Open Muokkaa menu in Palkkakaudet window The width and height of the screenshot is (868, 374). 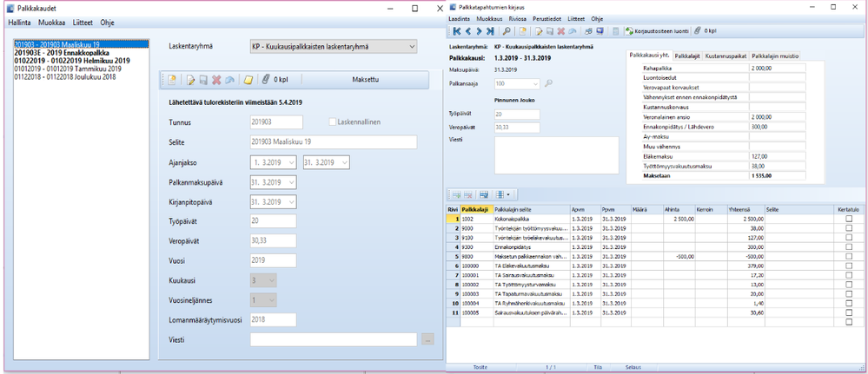(51, 23)
